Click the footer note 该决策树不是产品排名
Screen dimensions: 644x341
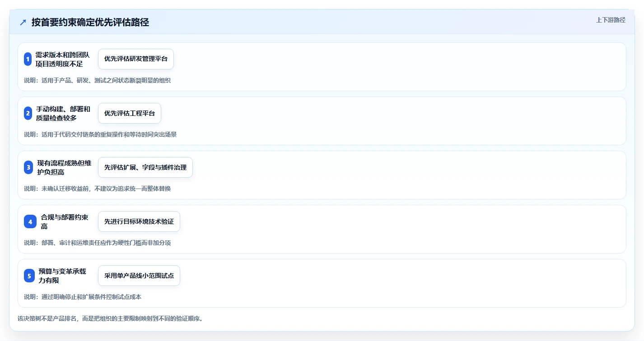point(110,318)
